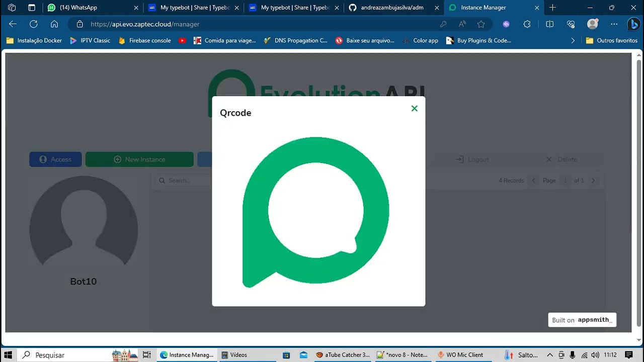The image size is (644, 362).
Task: Close the WhatsApp tab
Action: click(x=136, y=8)
